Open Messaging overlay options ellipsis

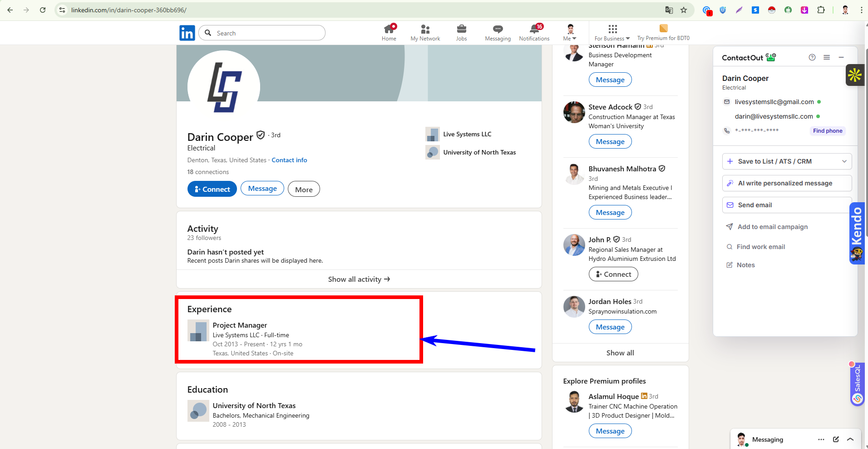(821, 439)
